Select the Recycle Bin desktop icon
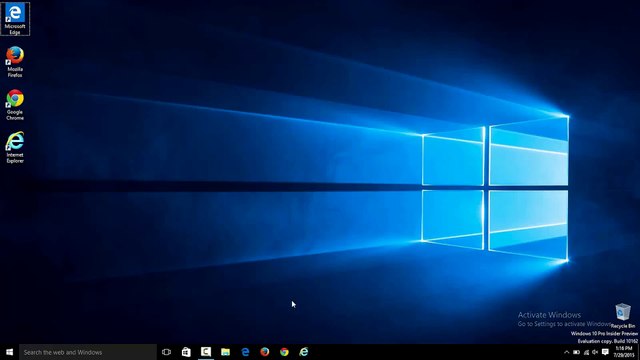The image size is (640, 360). click(x=622, y=316)
